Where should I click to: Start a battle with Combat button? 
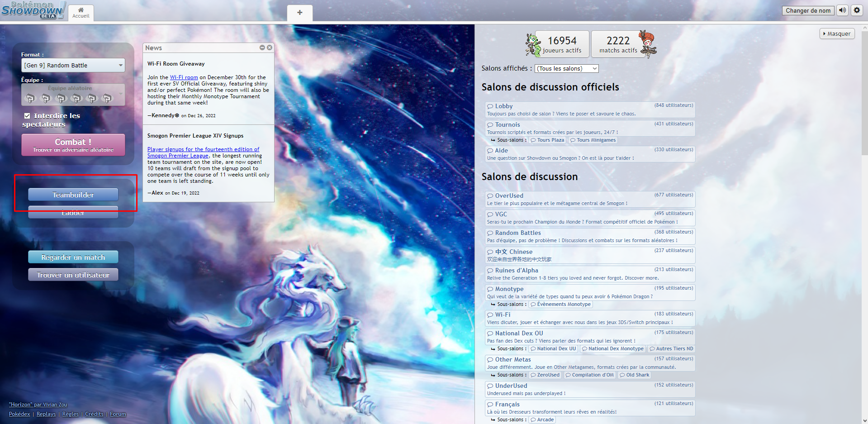tap(73, 145)
